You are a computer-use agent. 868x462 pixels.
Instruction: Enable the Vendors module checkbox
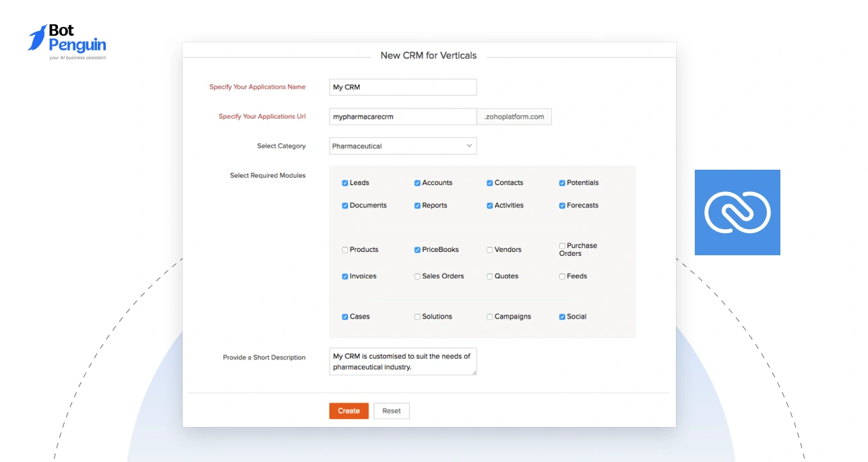[x=490, y=250]
